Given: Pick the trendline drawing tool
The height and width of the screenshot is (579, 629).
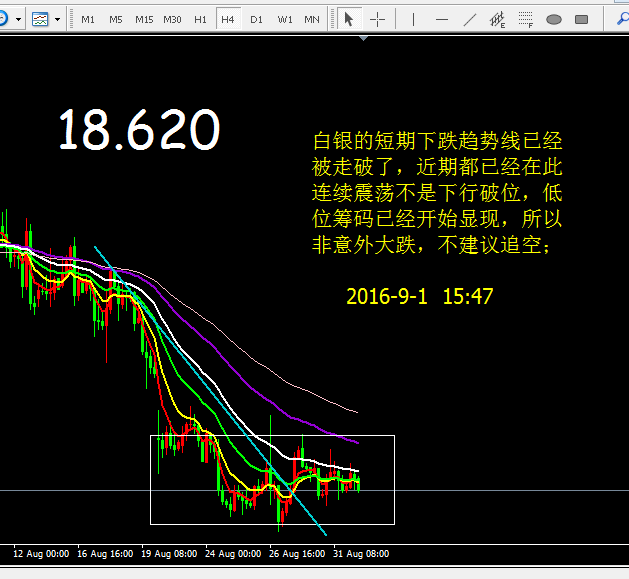Looking at the screenshot, I should [470, 19].
